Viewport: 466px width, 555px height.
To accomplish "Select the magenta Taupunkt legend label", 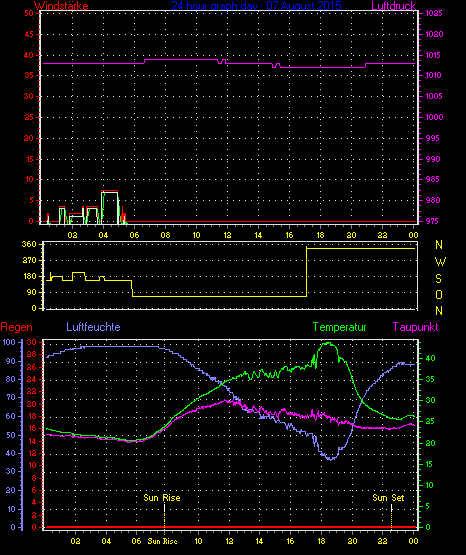I will pos(415,327).
